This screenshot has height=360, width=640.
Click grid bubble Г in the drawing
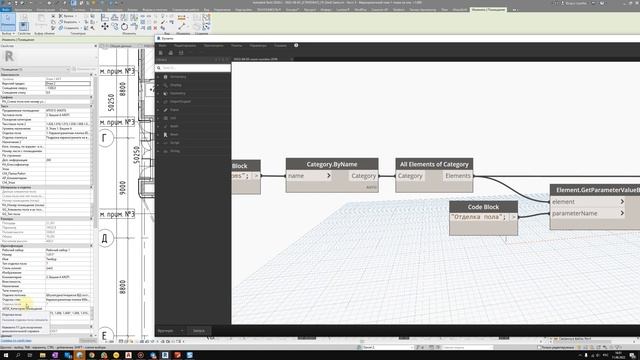click(x=105, y=138)
